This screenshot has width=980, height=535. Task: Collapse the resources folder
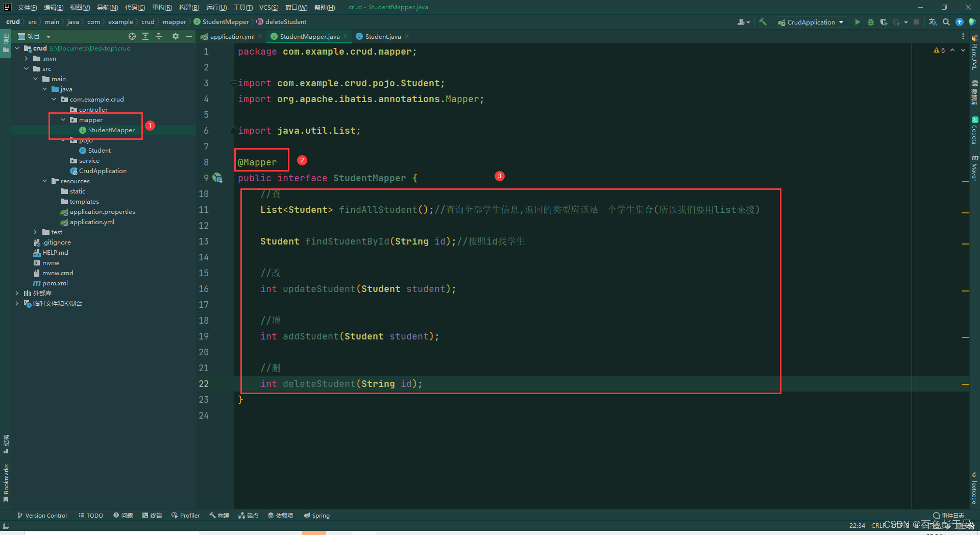(45, 181)
